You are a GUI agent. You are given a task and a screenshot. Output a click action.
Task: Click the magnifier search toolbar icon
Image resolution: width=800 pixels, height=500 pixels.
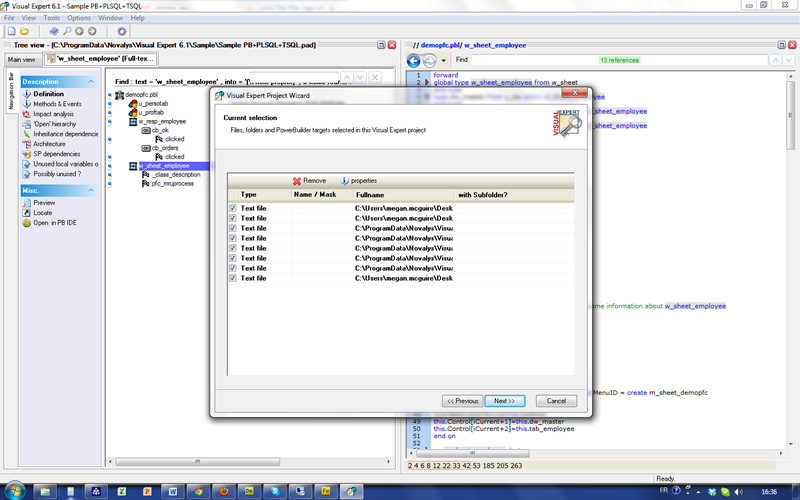(67, 31)
